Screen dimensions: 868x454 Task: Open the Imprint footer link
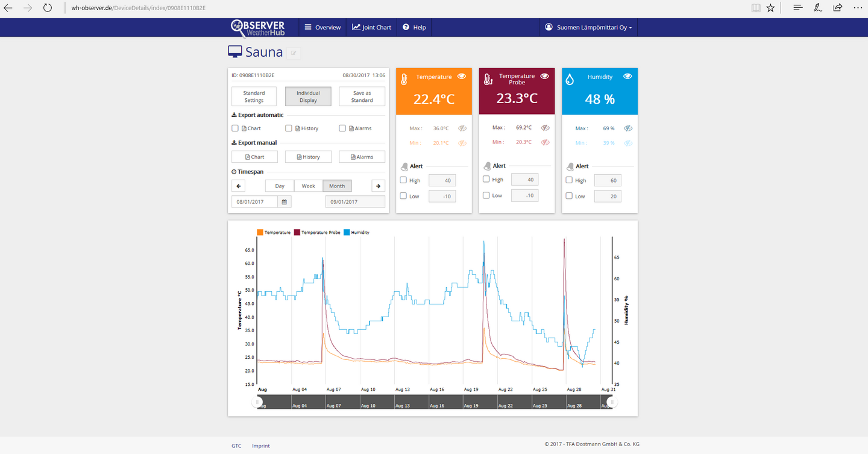pos(261,446)
